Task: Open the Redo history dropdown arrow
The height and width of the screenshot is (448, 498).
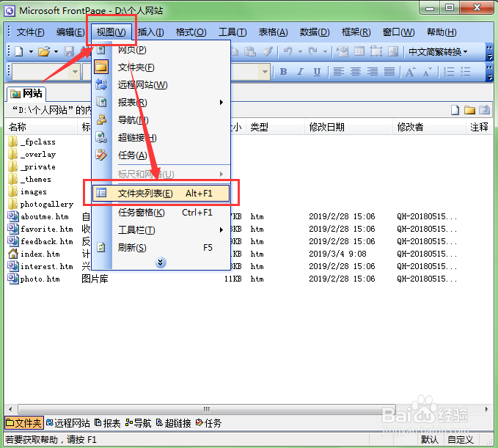Action: pyautogui.click(x=325, y=51)
